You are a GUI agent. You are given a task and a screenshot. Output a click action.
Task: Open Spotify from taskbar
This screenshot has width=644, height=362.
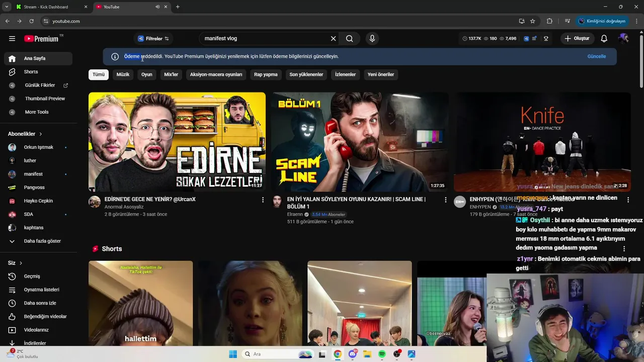point(382,354)
